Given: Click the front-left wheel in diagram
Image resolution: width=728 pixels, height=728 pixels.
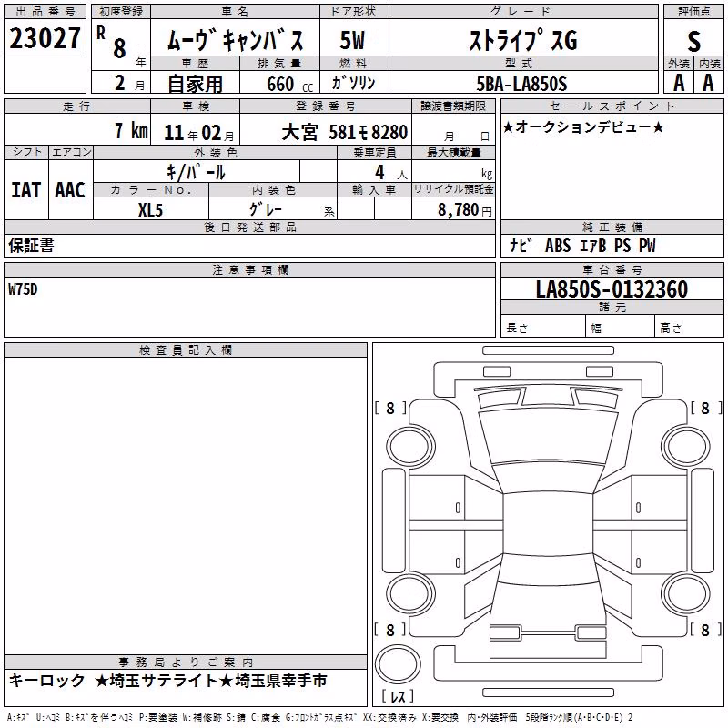Looking at the screenshot, I should point(410,447).
